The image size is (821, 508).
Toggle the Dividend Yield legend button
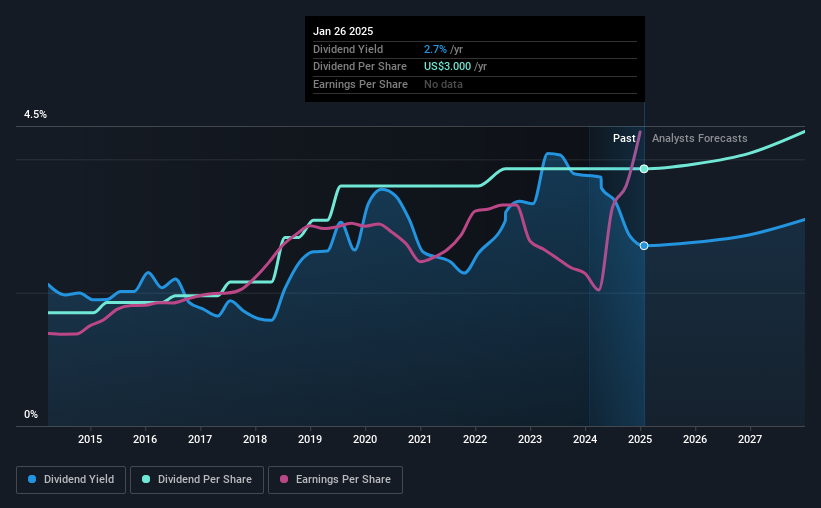pos(71,480)
